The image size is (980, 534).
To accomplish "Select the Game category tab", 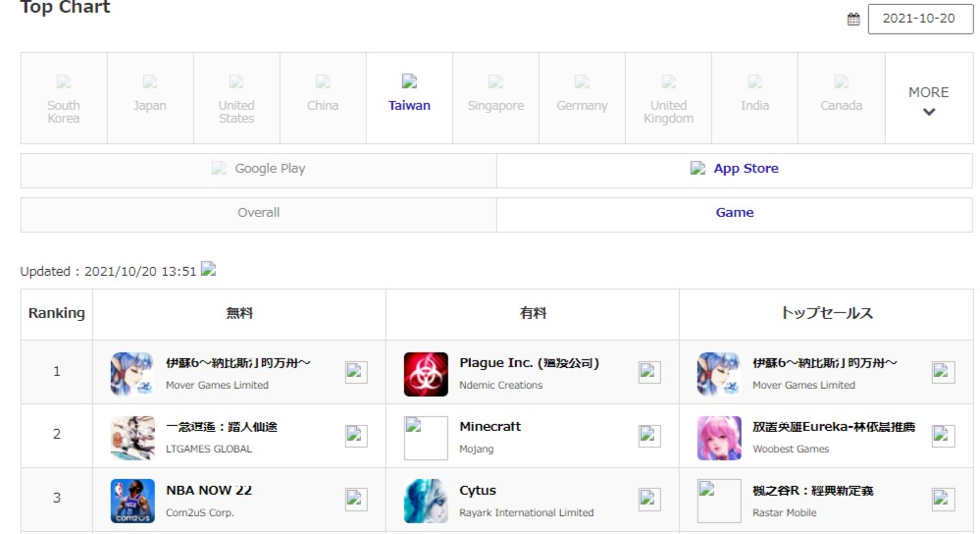I will point(735,214).
